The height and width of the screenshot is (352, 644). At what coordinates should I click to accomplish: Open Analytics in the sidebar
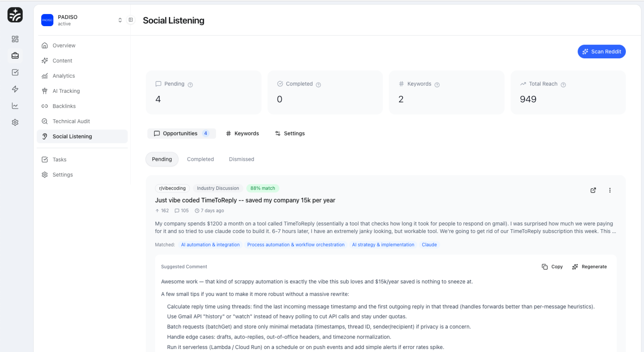click(x=82, y=76)
